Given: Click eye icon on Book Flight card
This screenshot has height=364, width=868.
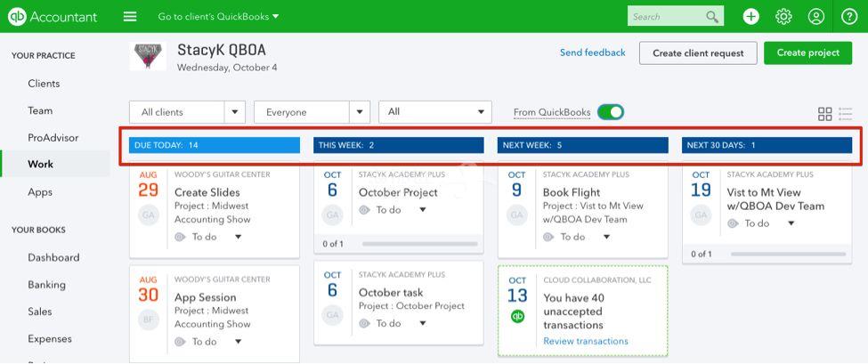Looking at the screenshot, I should click(x=548, y=237).
